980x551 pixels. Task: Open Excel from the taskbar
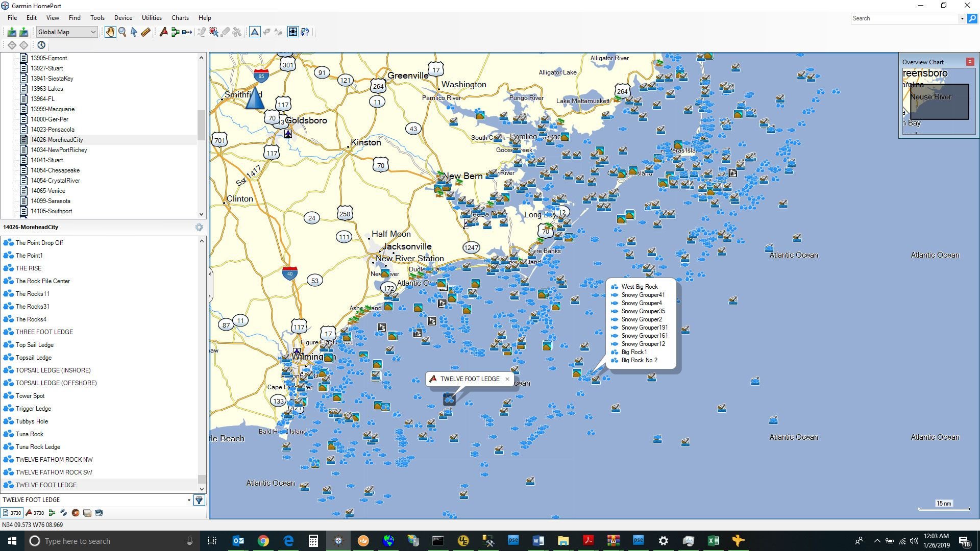pos(714,541)
